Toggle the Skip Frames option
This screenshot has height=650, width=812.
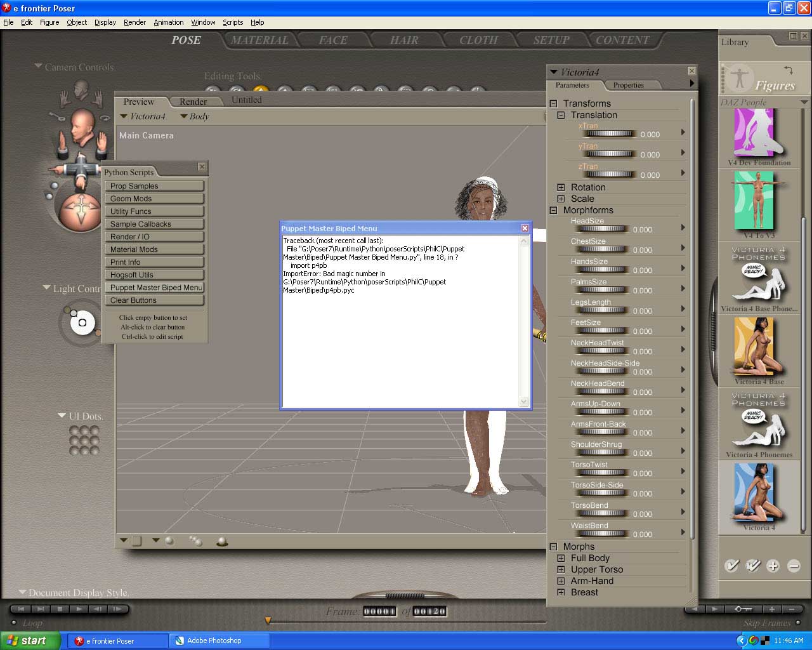pyautogui.click(x=797, y=623)
